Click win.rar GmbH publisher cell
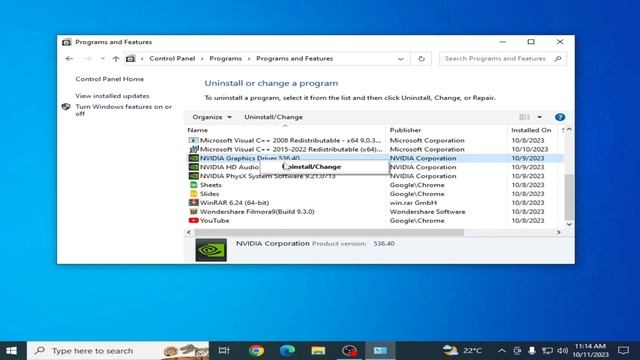The image size is (640, 360). pos(413,203)
